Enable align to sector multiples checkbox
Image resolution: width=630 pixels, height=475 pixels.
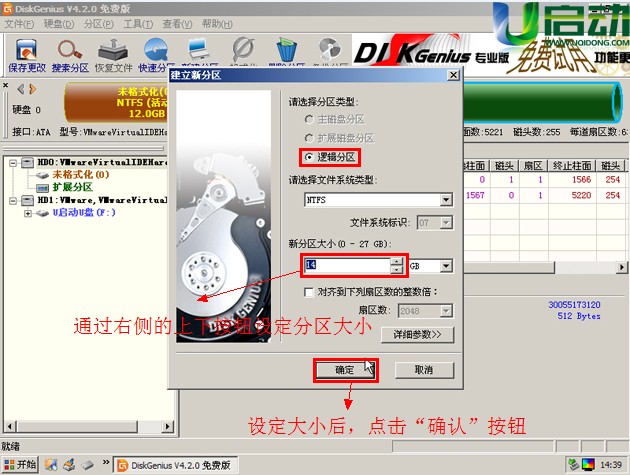click(x=309, y=292)
